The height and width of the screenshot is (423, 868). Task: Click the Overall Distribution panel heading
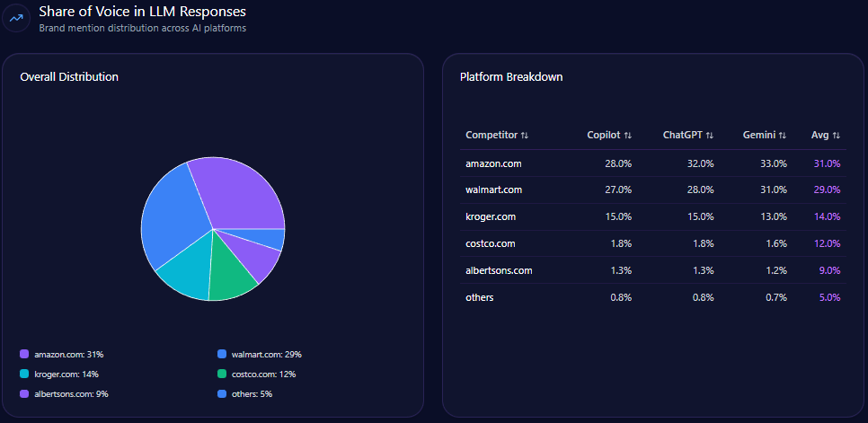(69, 77)
